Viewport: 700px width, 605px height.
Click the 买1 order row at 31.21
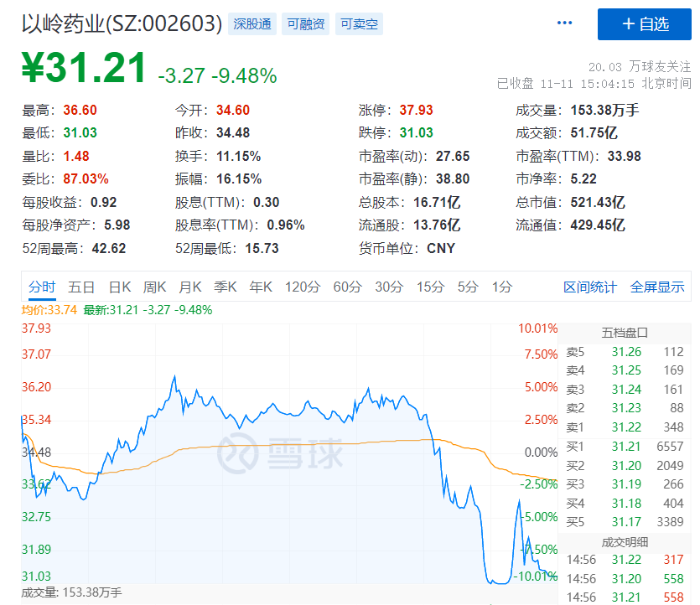(x=625, y=447)
